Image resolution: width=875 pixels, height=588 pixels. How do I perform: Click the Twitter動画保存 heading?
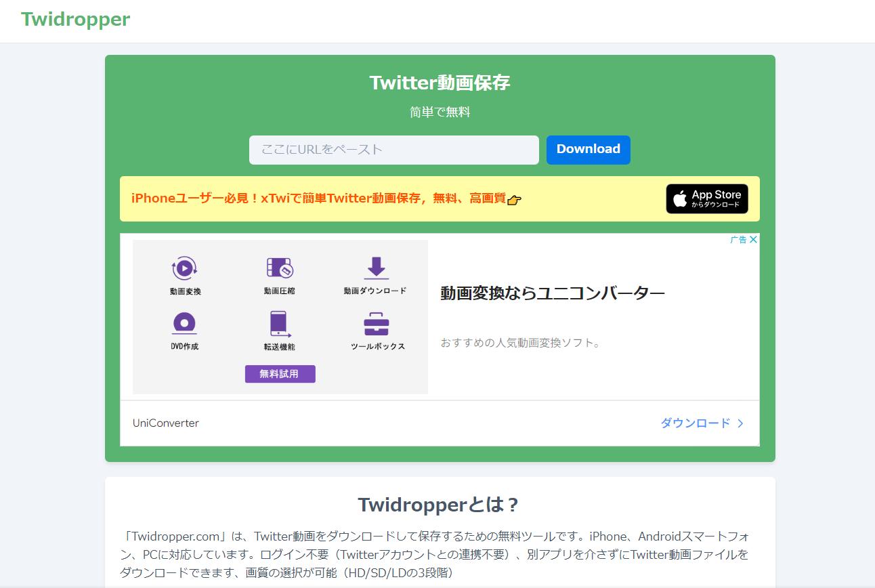(440, 83)
